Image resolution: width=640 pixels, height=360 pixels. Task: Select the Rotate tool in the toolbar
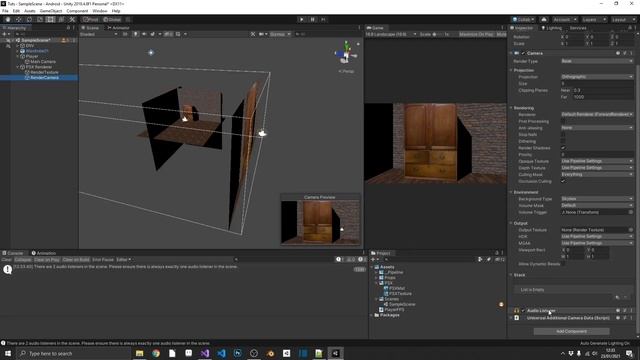pos(29,19)
